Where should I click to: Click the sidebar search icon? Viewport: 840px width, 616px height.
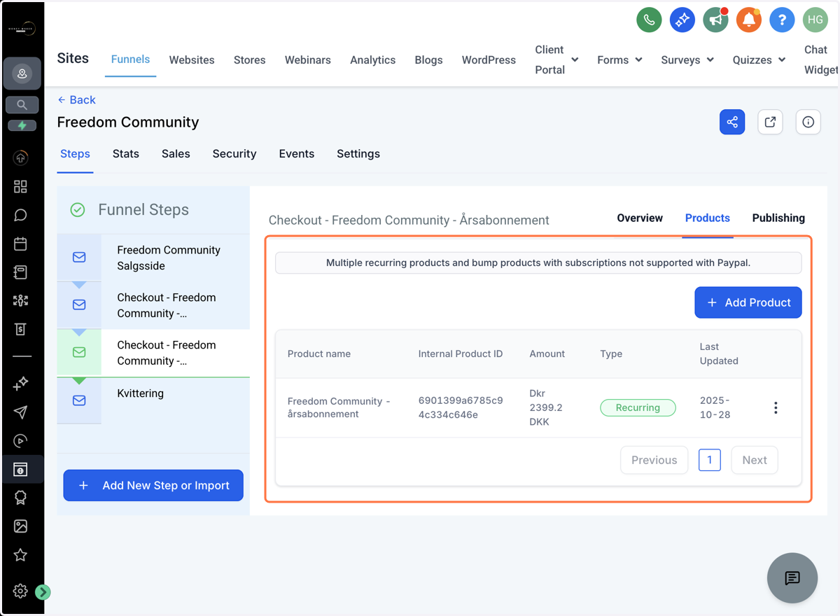(22, 105)
